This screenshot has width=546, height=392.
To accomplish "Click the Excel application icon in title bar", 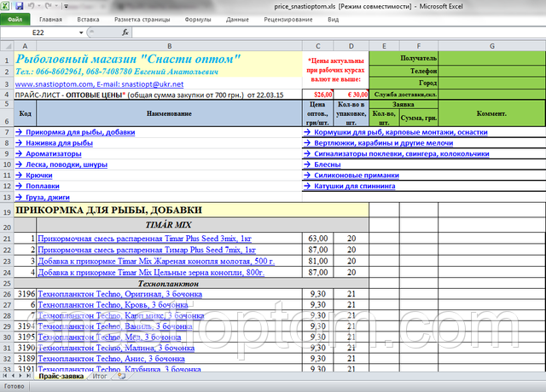I will point(6,6).
